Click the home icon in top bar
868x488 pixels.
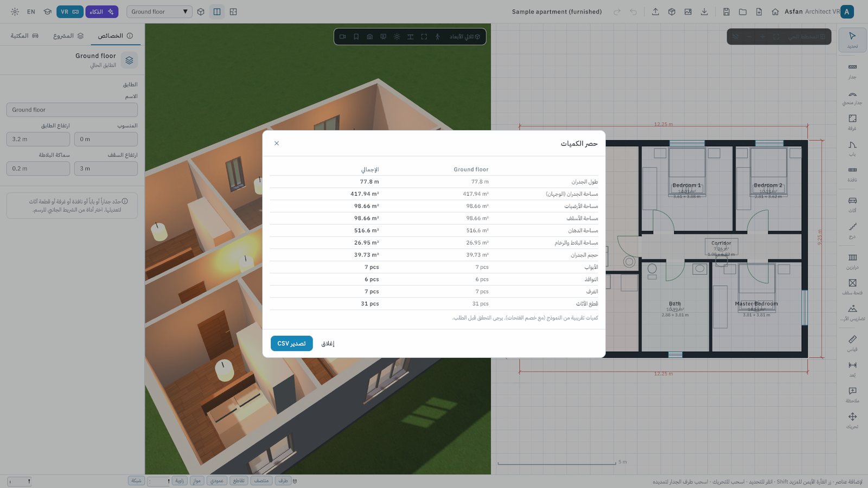tap(775, 11)
